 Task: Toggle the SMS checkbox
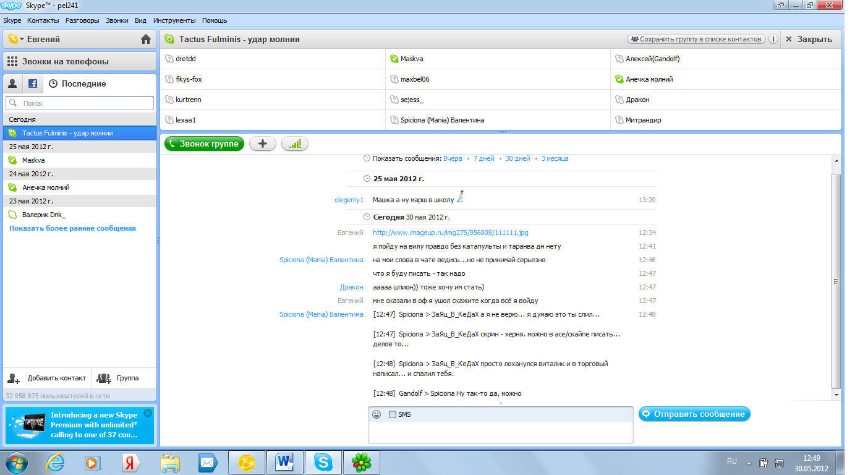[x=393, y=414]
